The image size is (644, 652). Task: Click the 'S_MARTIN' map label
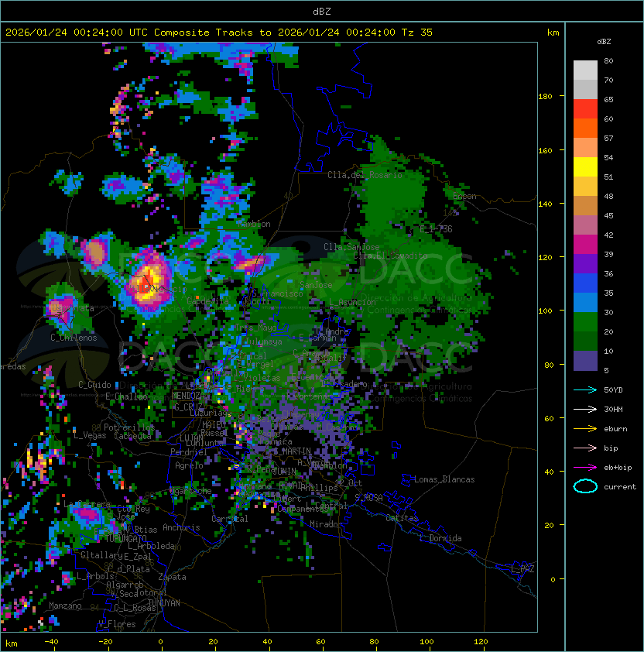click(293, 451)
